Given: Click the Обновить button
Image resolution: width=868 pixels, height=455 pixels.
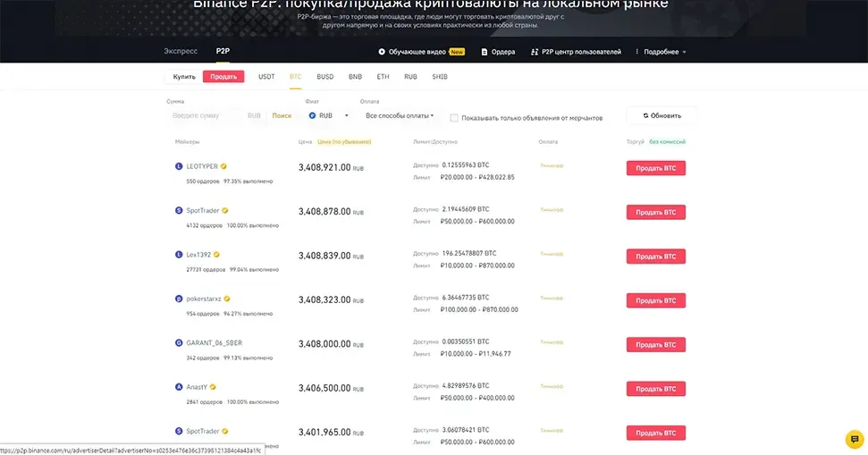Looking at the screenshot, I should pos(662,115).
